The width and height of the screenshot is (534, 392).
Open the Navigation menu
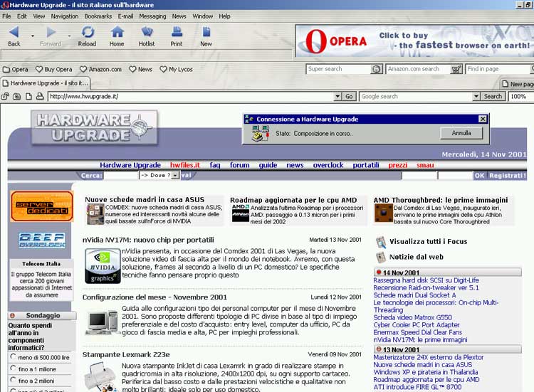click(65, 16)
